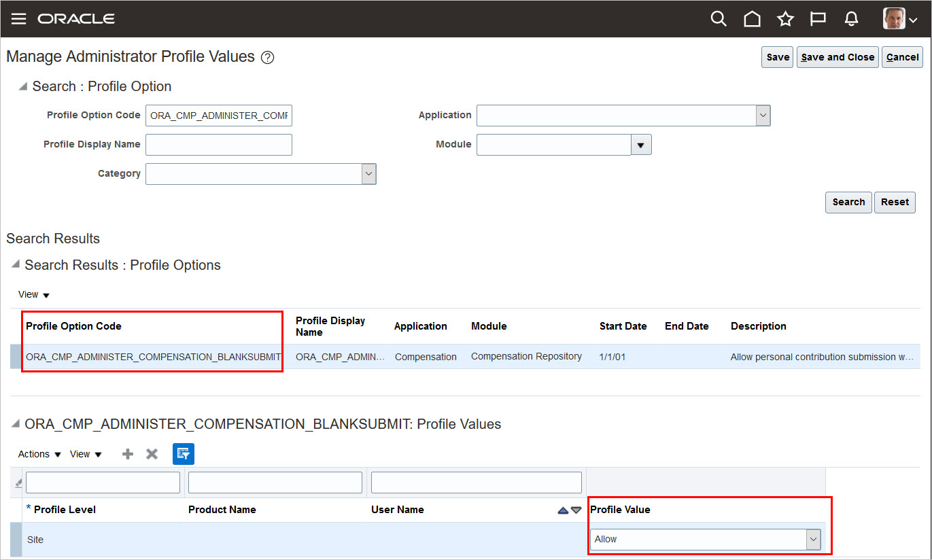932x560 pixels.
Task: Click the Site profile level cell
Action: [x=35, y=540]
